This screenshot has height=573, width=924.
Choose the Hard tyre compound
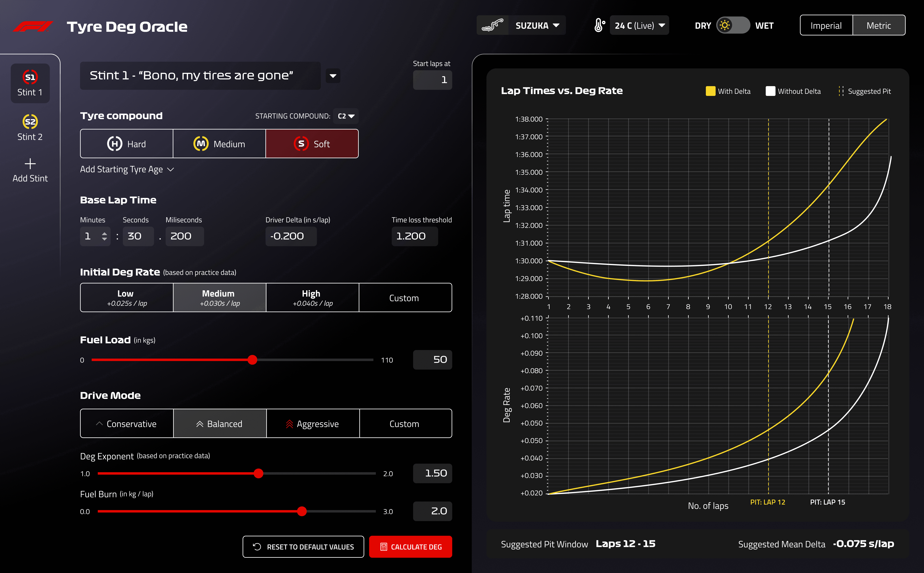(x=126, y=144)
